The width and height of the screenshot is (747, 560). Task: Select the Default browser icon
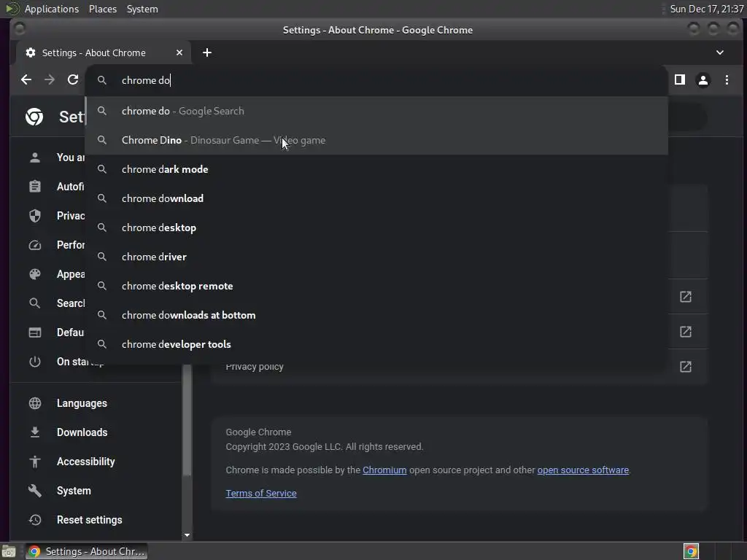point(35,332)
